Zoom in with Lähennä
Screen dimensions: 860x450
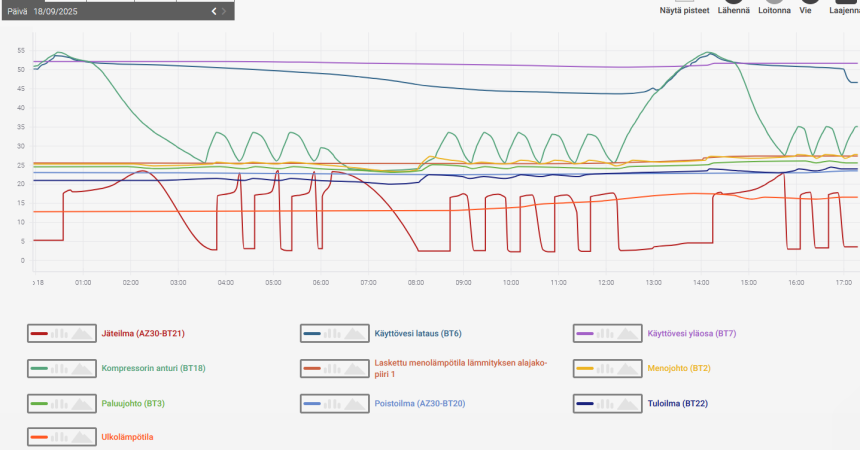pyautogui.click(x=733, y=8)
